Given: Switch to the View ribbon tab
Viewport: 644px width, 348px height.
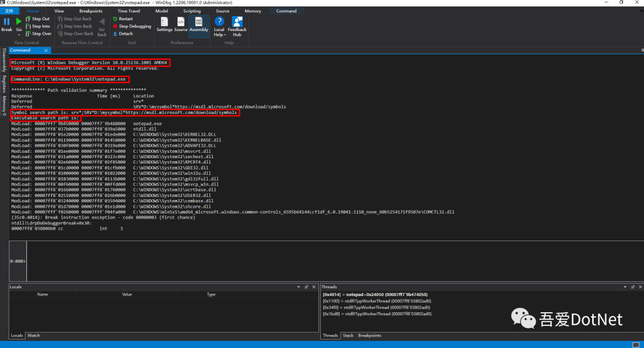Looking at the screenshot, I should pyautogui.click(x=59, y=11).
